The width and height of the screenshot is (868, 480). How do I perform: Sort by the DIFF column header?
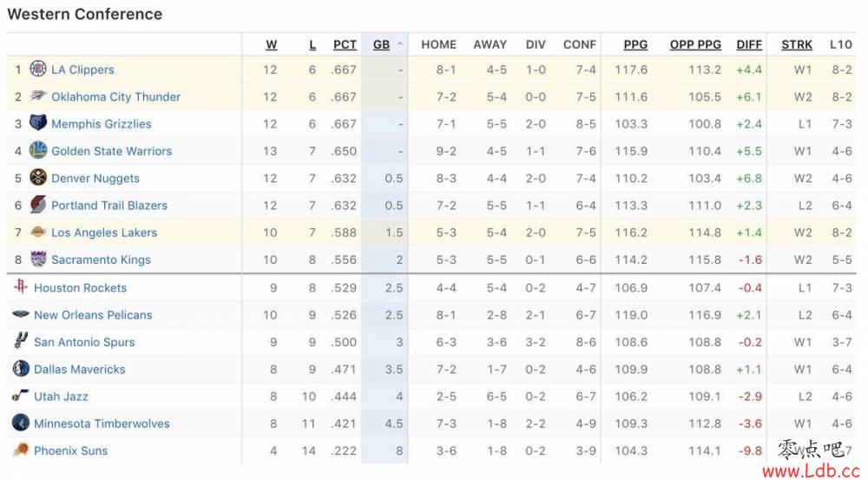pyautogui.click(x=749, y=45)
